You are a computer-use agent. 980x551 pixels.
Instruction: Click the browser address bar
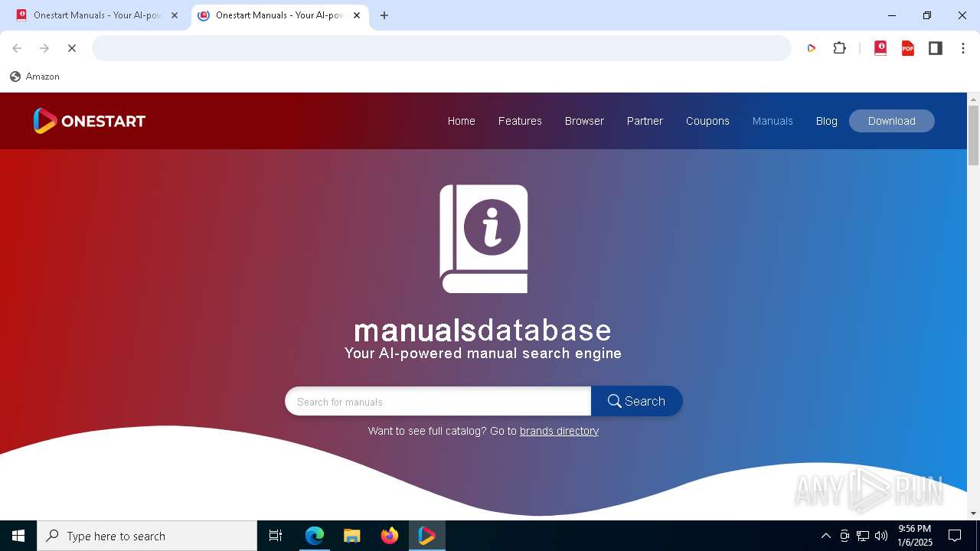(x=442, y=48)
